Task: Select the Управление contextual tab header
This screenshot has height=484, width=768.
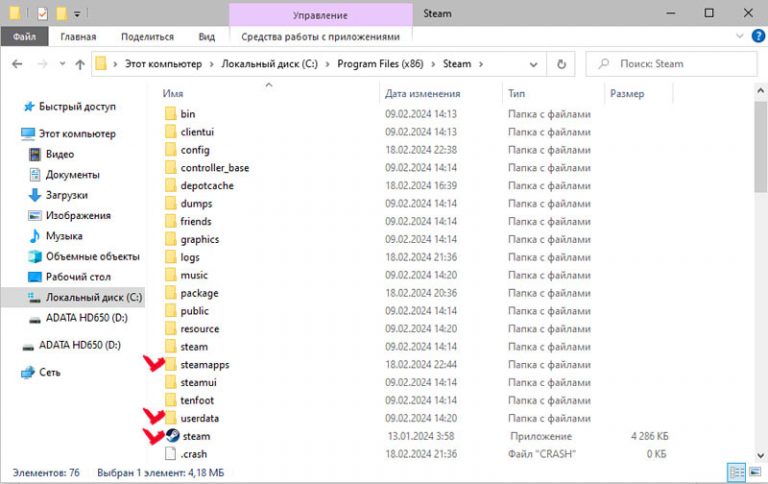Action: click(320, 15)
